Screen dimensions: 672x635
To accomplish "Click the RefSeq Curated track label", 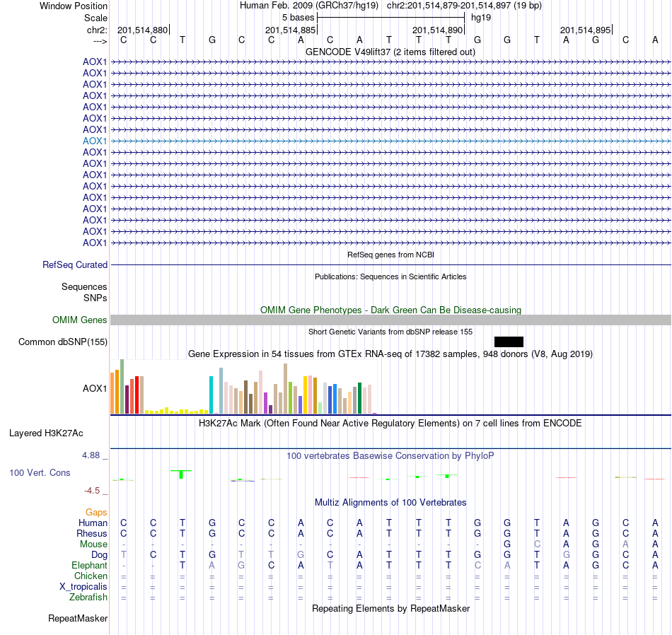I will point(75,264).
